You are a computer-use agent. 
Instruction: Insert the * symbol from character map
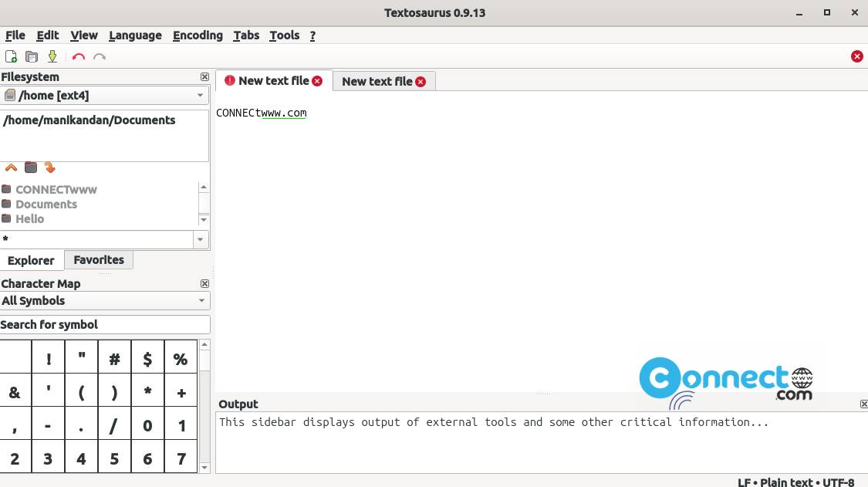(x=148, y=391)
